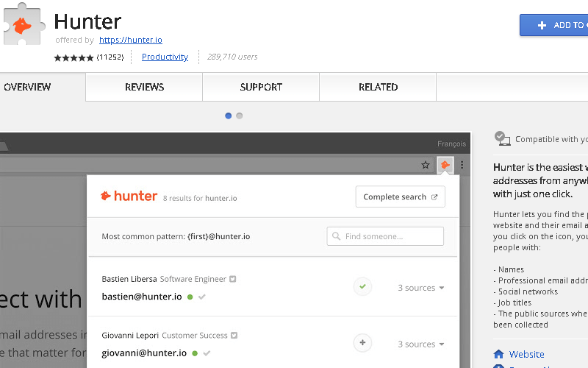This screenshot has width=588, height=368.
Task: Click green status dot beside giovanni@hunter.io
Action: 195,353
